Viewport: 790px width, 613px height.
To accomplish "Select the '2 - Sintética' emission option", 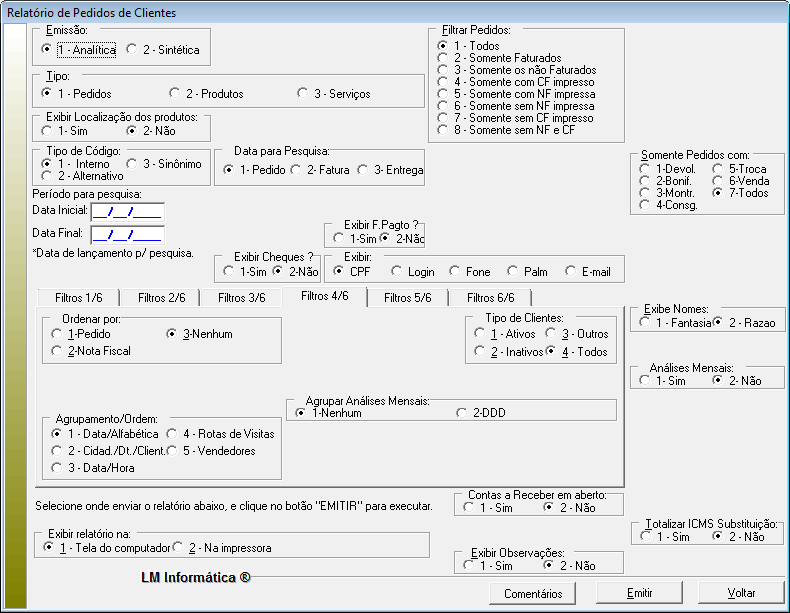I will click(133, 49).
